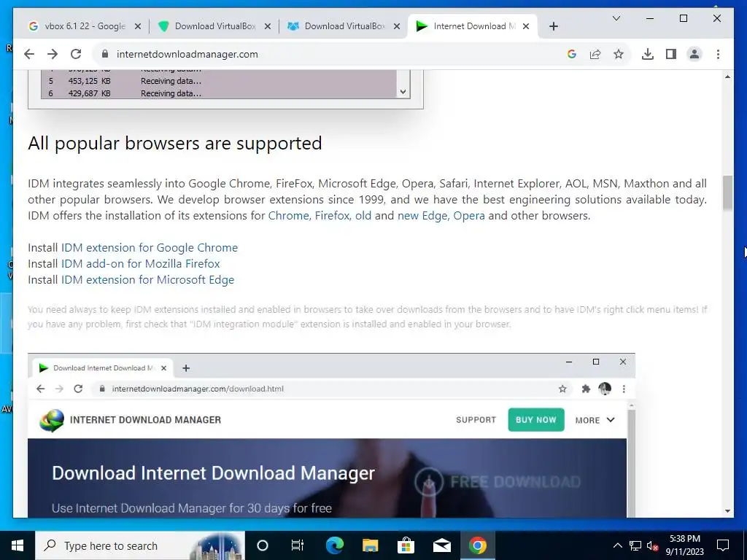Screen dimensions: 747x560
Task: Open Chrome three-dot menu
Action: click(718, 54)
